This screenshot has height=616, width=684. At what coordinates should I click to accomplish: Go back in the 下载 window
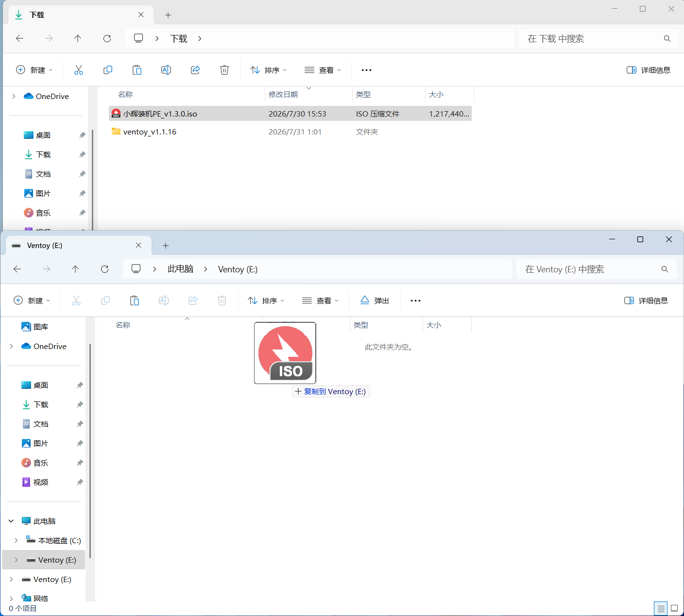tap(20, 38)
